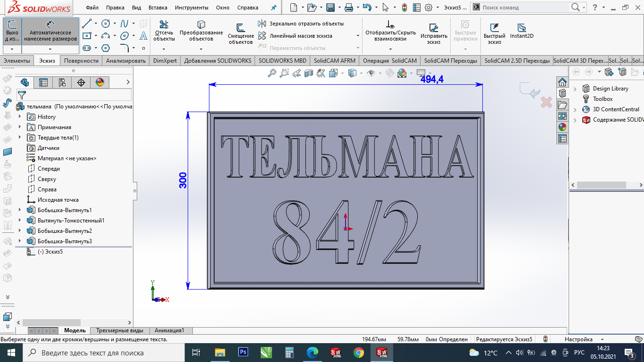Click the Поиск команд search field

click(x=523, y=8)
